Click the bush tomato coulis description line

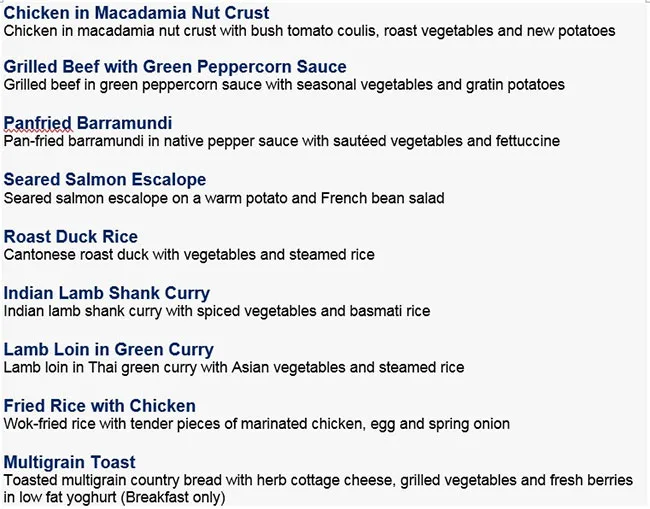(309, 31)
